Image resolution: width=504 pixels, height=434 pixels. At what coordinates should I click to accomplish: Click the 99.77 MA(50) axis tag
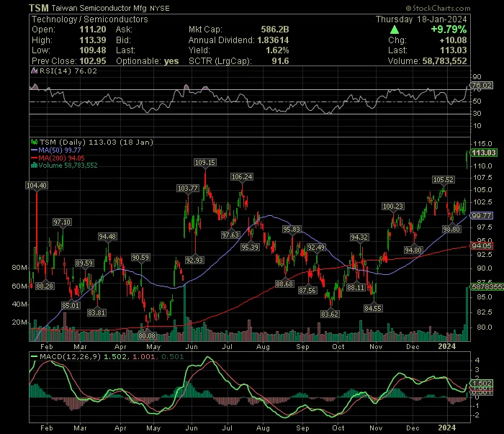point(481,215)
